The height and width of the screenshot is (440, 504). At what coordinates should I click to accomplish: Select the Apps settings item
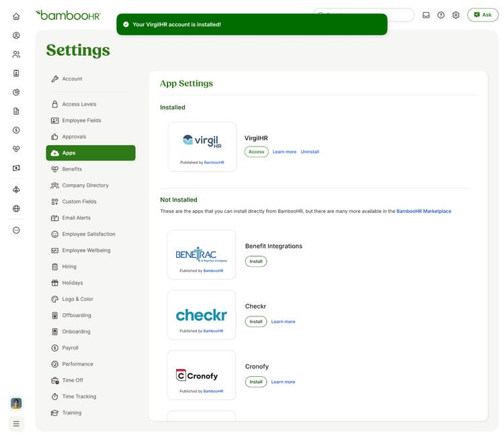(91, 153)
